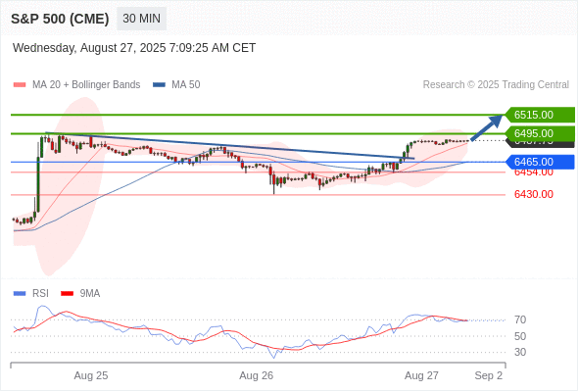
Task: Click the Sep 2 date axis label
Action: pyautogui.click(x=489, y=375)
